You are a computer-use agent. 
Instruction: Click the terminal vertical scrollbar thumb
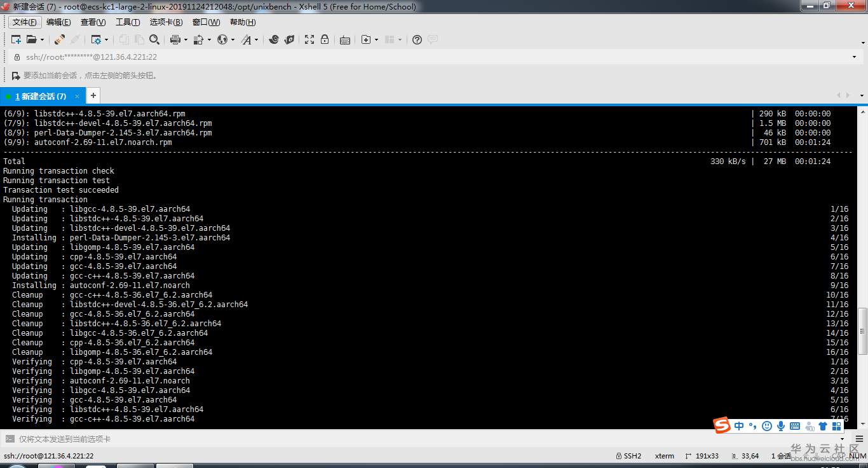tap(862, 331)
